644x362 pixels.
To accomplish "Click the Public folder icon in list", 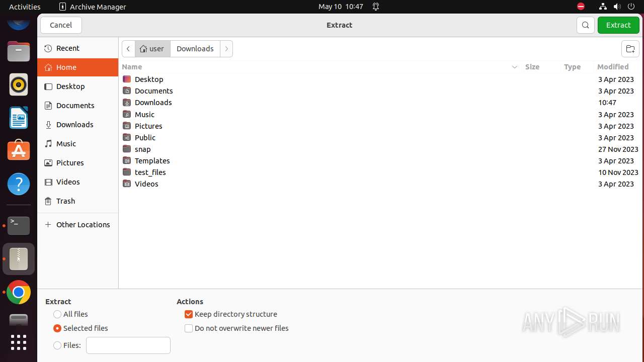I will (x=127, y=137).
